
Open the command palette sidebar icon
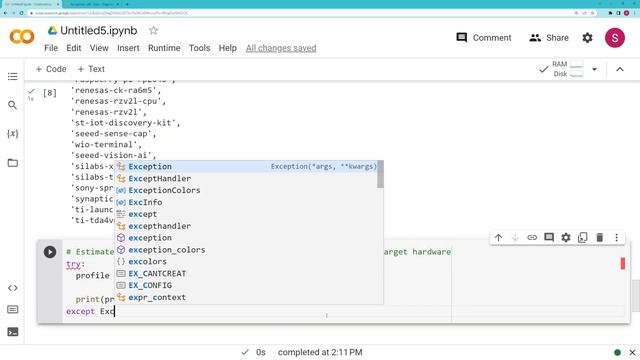(13, 309)
